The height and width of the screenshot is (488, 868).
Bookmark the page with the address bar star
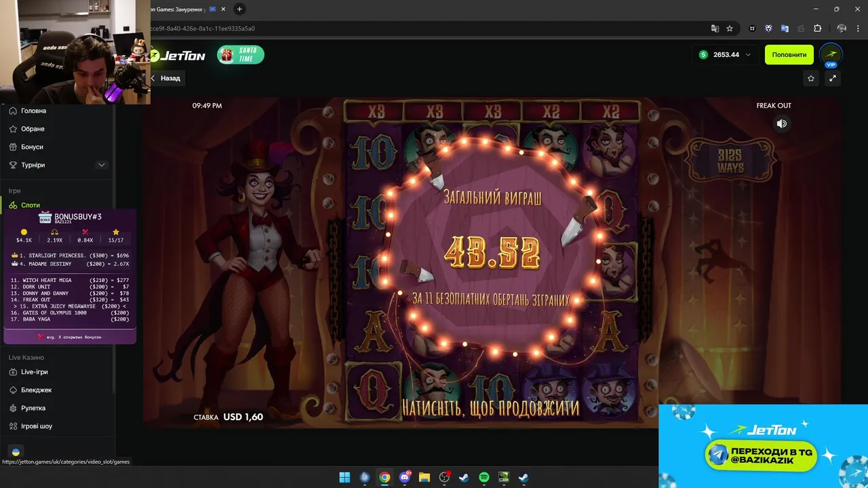pos(730,28)
